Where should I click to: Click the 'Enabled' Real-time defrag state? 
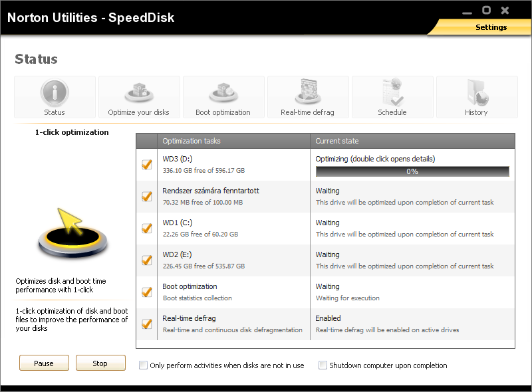pyautogui.click(x=328, y=318)
